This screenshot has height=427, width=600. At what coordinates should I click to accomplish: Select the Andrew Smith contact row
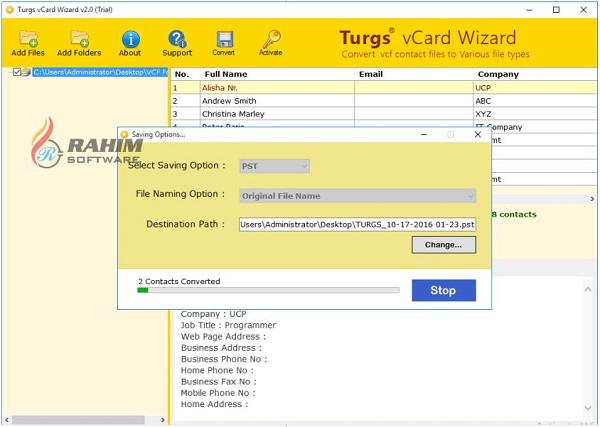[x=384, y=101]
